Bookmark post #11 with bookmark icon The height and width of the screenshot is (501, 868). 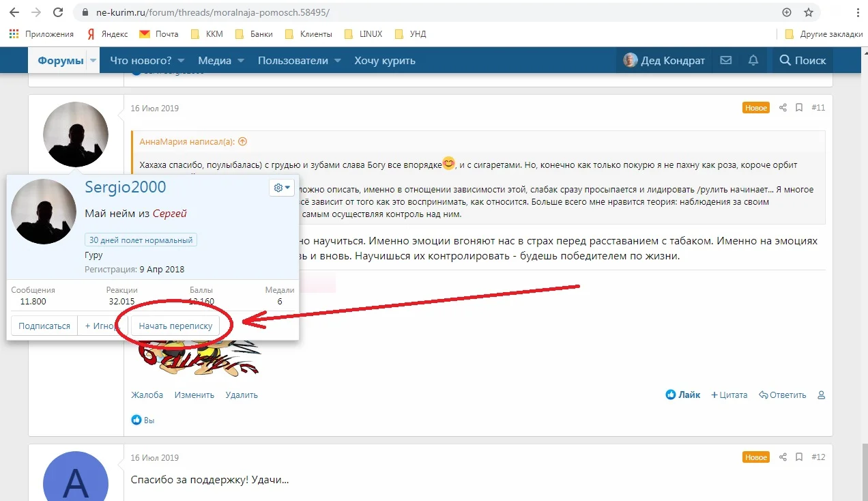click(x=799, y=108)
